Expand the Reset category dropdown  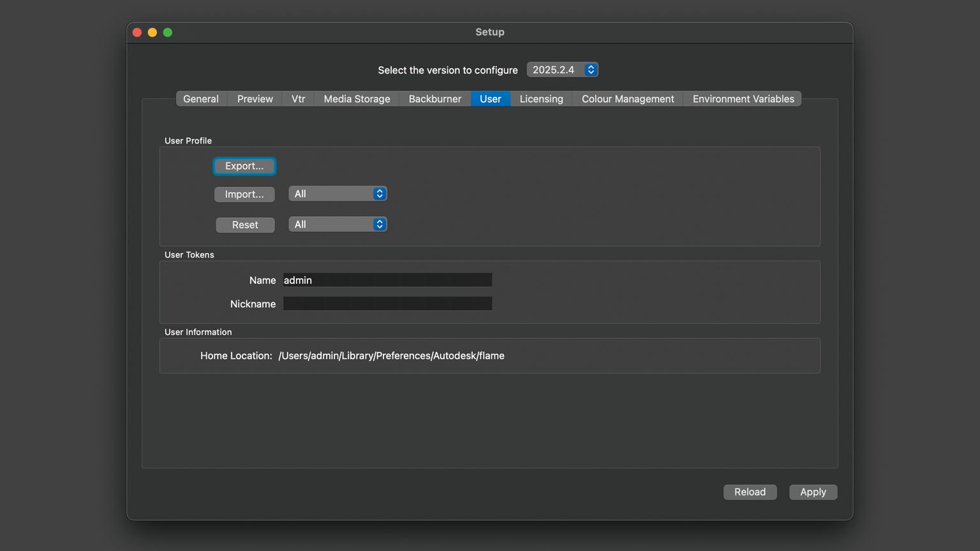tap(338, 224)
